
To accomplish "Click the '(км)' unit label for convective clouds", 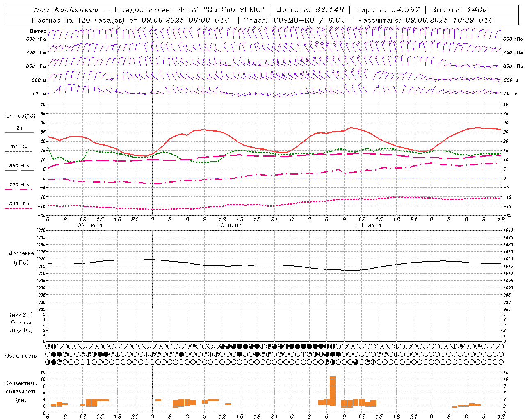I will 21,399.
